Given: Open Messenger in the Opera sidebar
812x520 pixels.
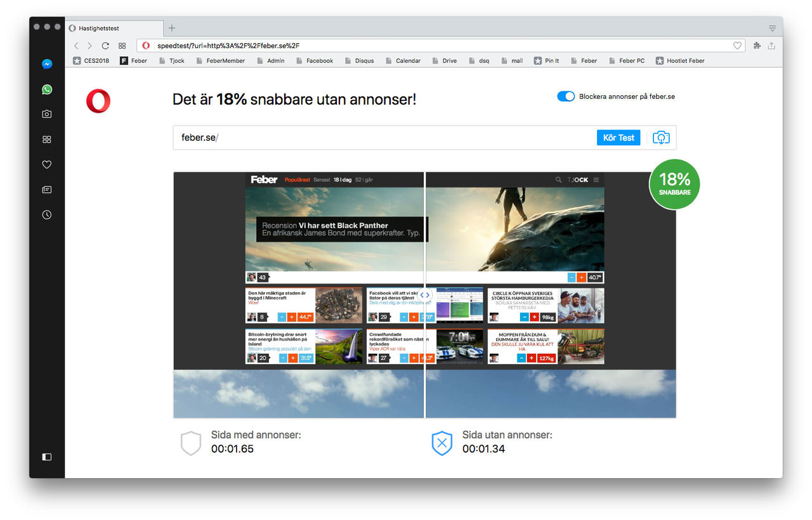Looking at the screenshot, I should [47, 64].
